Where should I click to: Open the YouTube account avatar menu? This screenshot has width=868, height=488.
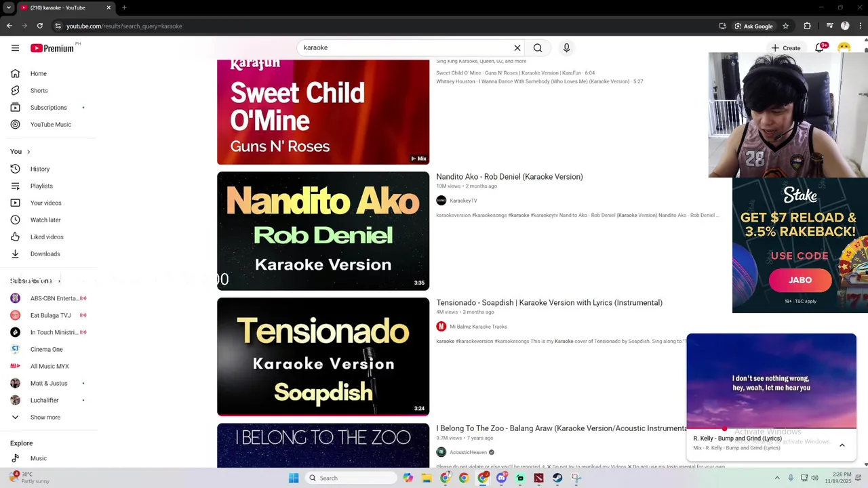pyautogui.click(x=844, y=47)
